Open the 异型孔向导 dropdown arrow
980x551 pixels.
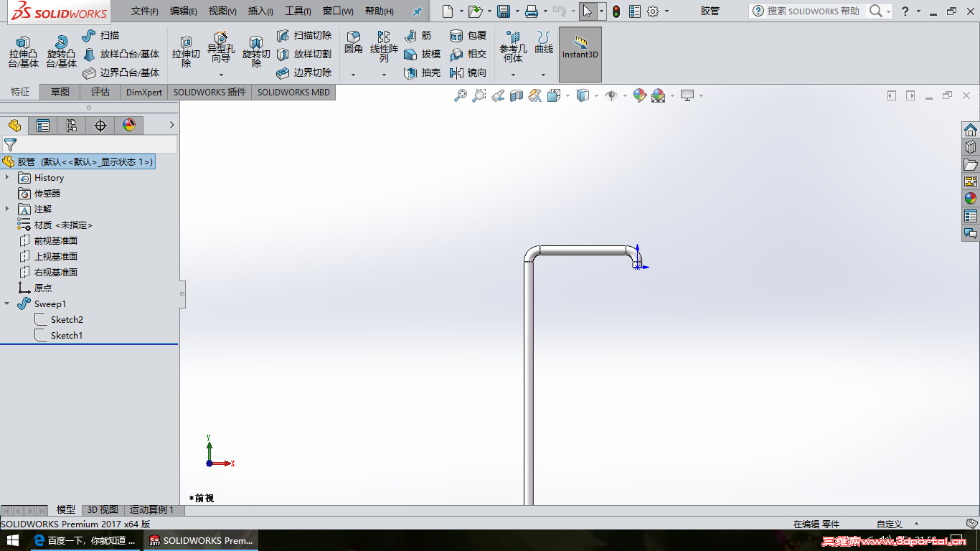point(221,75)
